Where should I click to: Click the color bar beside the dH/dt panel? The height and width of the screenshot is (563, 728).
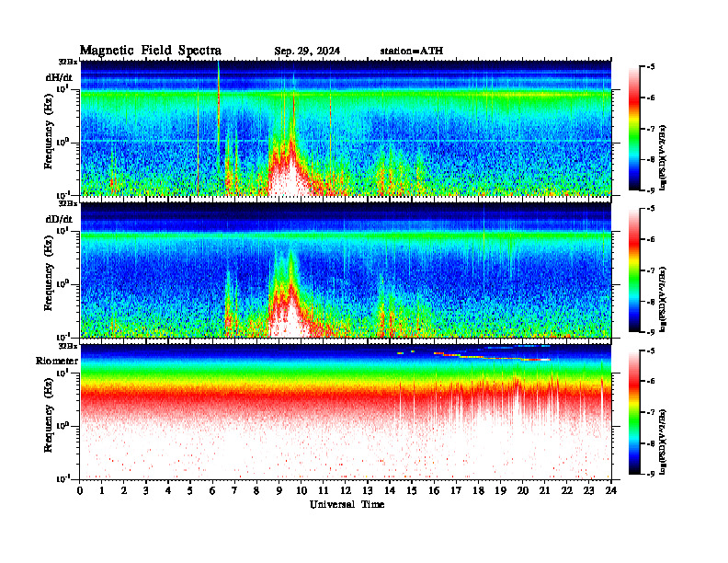pos(634,129)
